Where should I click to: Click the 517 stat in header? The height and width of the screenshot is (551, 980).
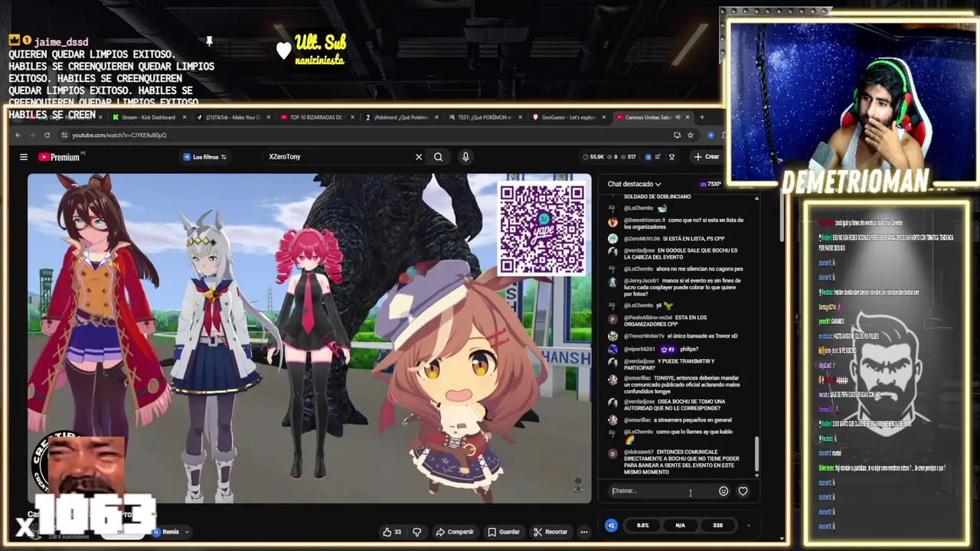[630, 157]
